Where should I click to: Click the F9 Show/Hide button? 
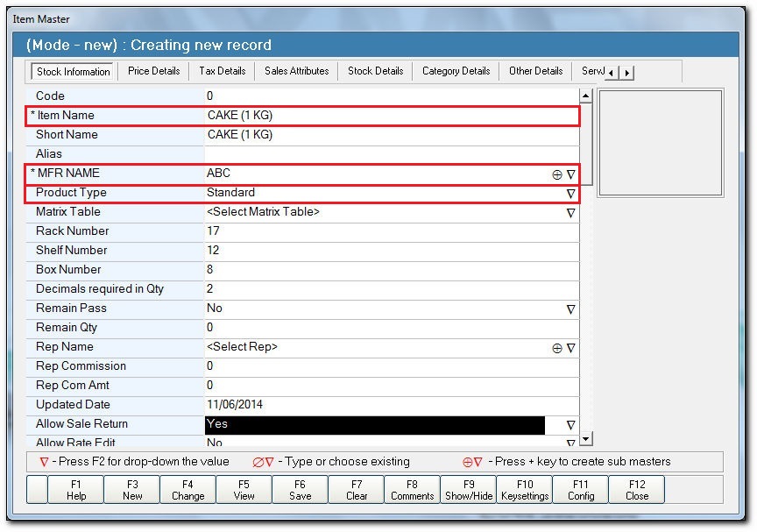click(x=468, y=490)
